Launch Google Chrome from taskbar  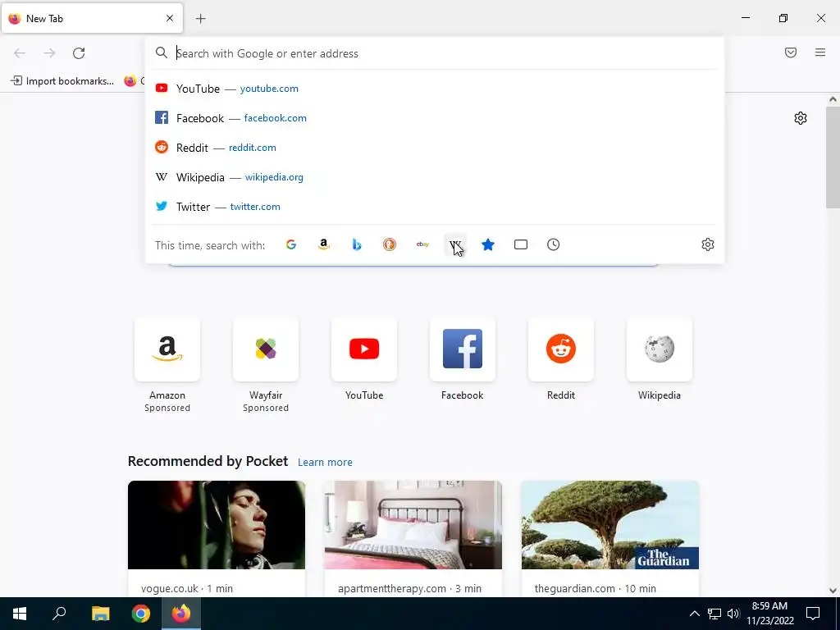click(x=141, y=614)
